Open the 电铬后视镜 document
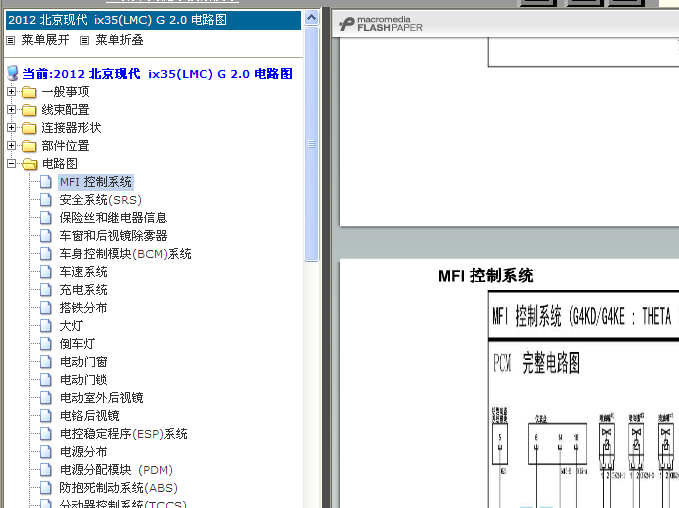679x508 pixels. point(90,416)
